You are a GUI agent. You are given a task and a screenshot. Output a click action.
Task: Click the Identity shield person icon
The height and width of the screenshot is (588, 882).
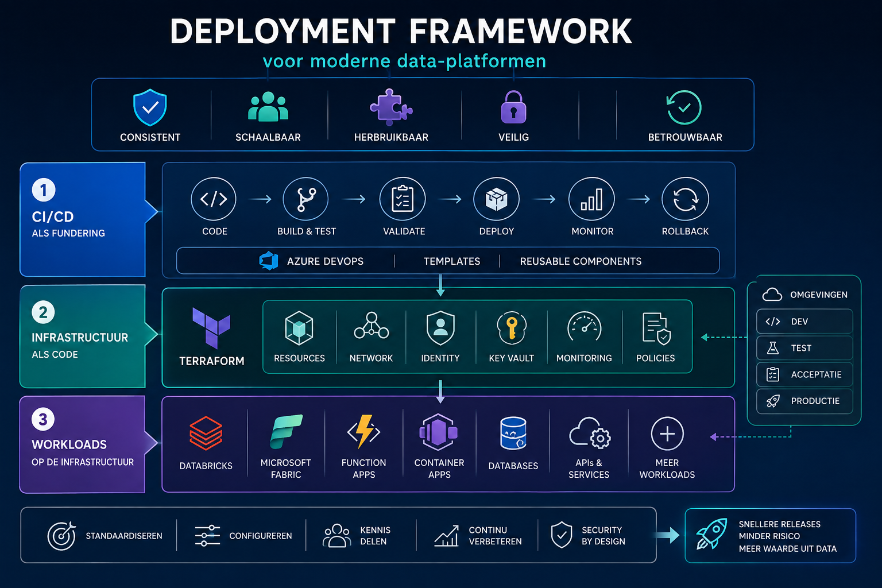point(440,328)
